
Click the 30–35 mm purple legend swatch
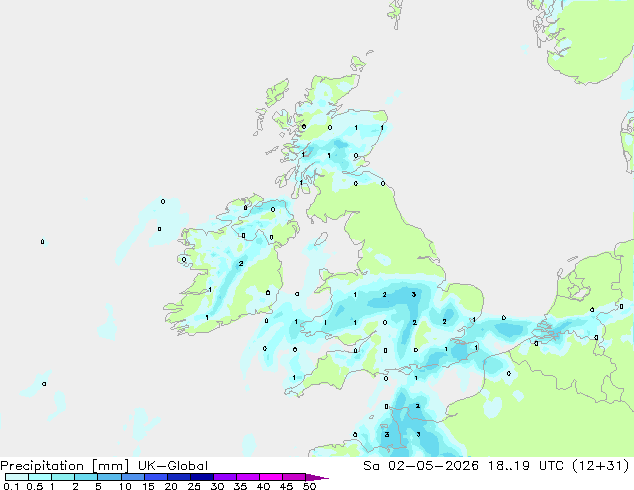[225, 477]
